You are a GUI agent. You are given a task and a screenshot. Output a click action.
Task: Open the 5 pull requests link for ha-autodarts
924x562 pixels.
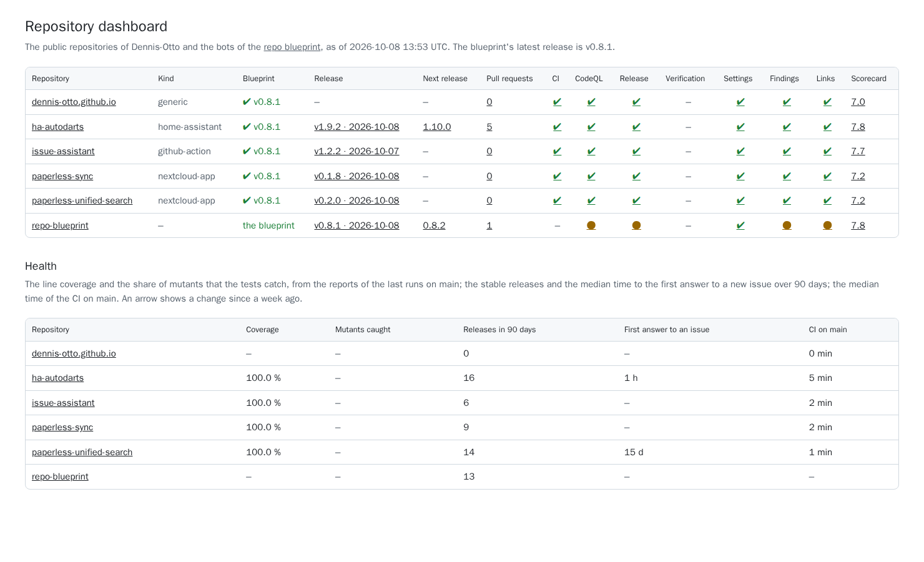click(x=489, y=127)
